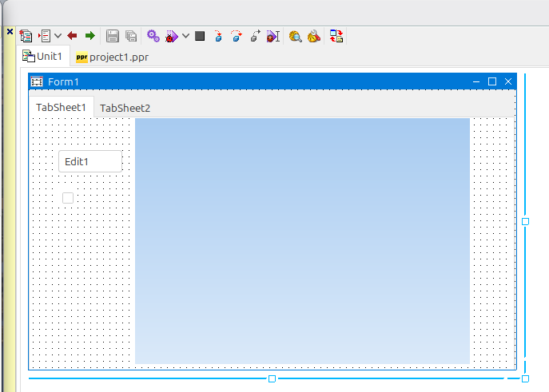
Task: Tick the unlabeled checkbox below Edit1
Action: point(68,197)
